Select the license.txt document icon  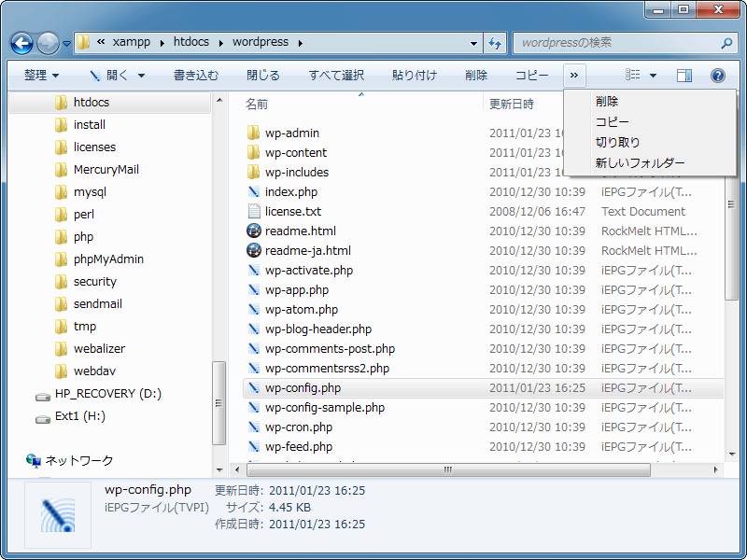[x=253, y=212]
